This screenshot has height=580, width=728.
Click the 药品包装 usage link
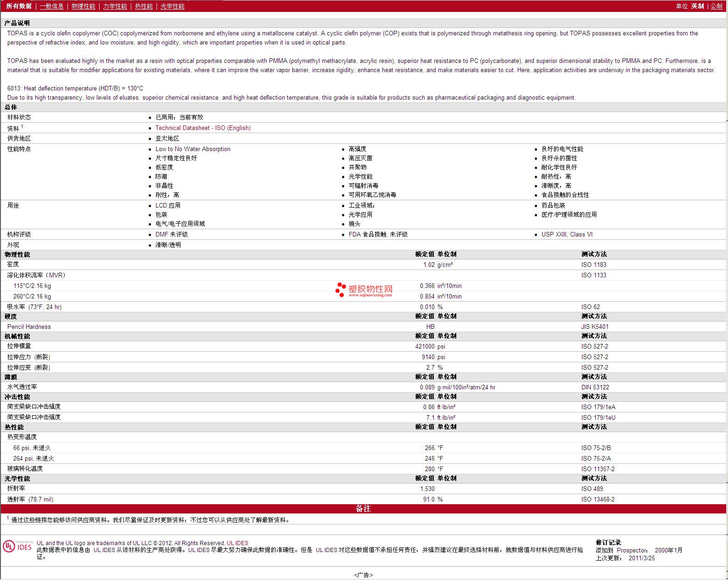point(553,205)
